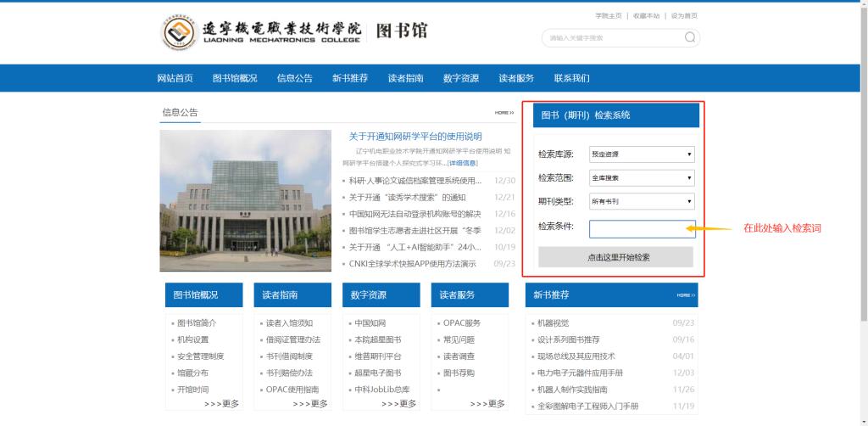
Task: Open the 期刊类型 dropdown
Action: (x=642, y=202)
